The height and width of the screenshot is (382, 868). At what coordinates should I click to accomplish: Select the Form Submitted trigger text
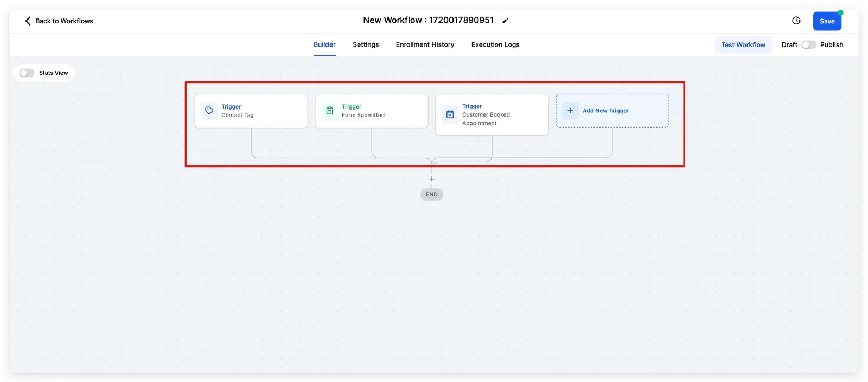363,115
